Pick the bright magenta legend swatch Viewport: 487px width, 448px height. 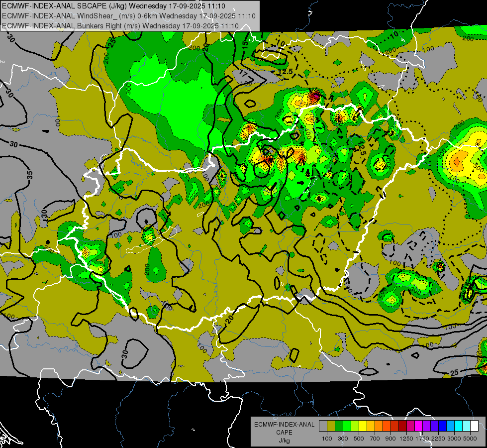click(x=419, y=426)
